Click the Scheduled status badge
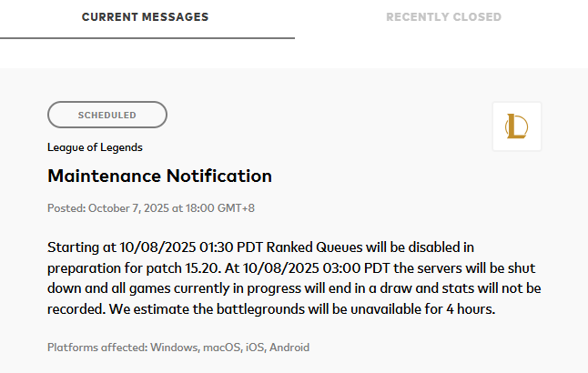Screen dimensions: 588x373 pos(107,116)
